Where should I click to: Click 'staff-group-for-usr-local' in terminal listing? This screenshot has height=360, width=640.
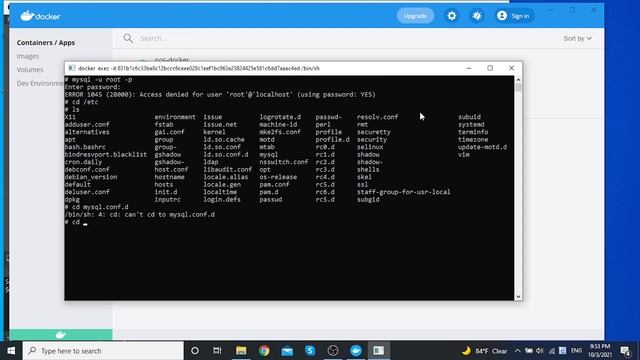[404, 192]
